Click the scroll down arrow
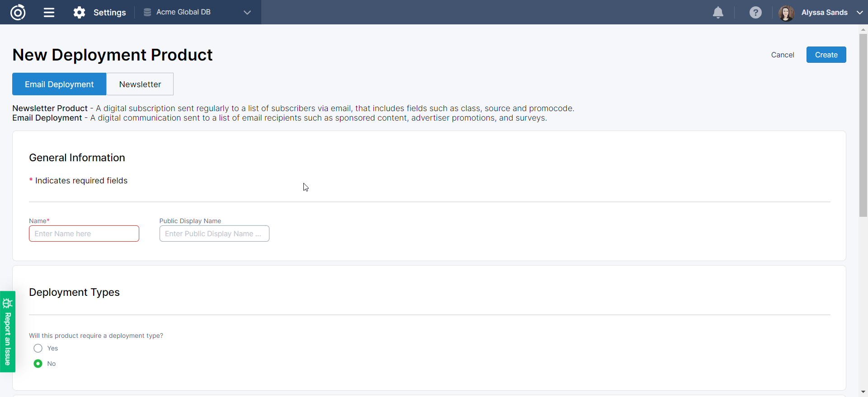The image size is (868, 397). (863, 392)
